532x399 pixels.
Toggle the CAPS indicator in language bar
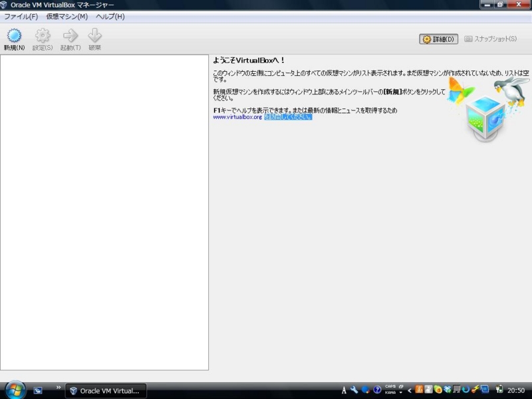[x=390, y=386]
